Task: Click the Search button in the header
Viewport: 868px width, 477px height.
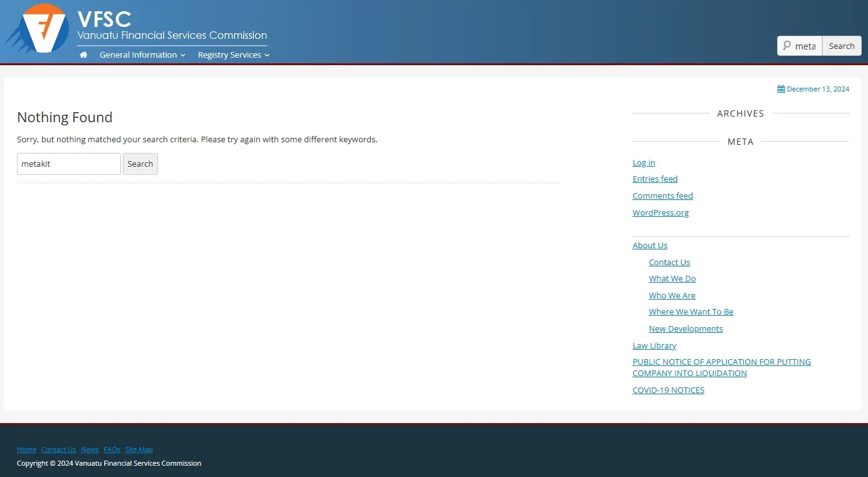Action: (841, 45)
